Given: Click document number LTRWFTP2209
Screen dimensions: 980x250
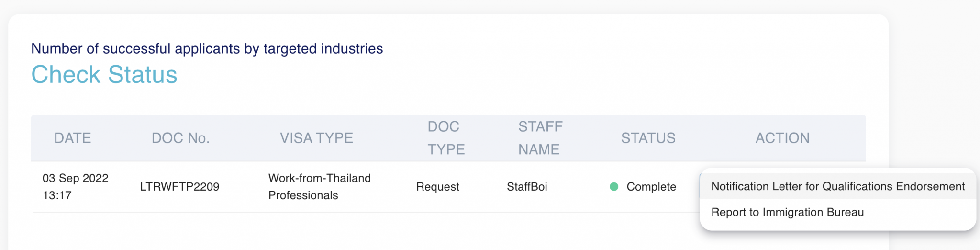Looking at the screenshot, I should [179, 187].
